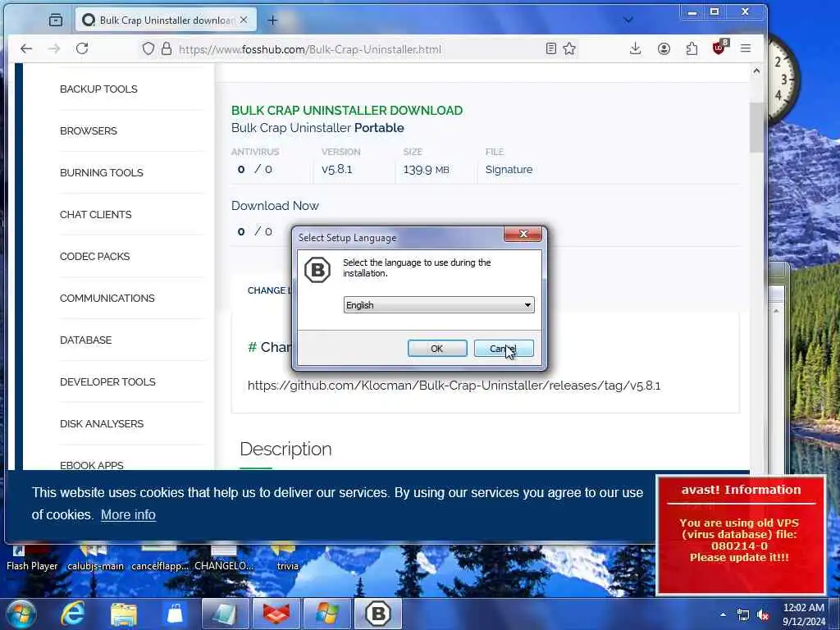Click the Bulk Crap Uninstaller taskbar icon

pyautogui.click(x=377, y=614)
